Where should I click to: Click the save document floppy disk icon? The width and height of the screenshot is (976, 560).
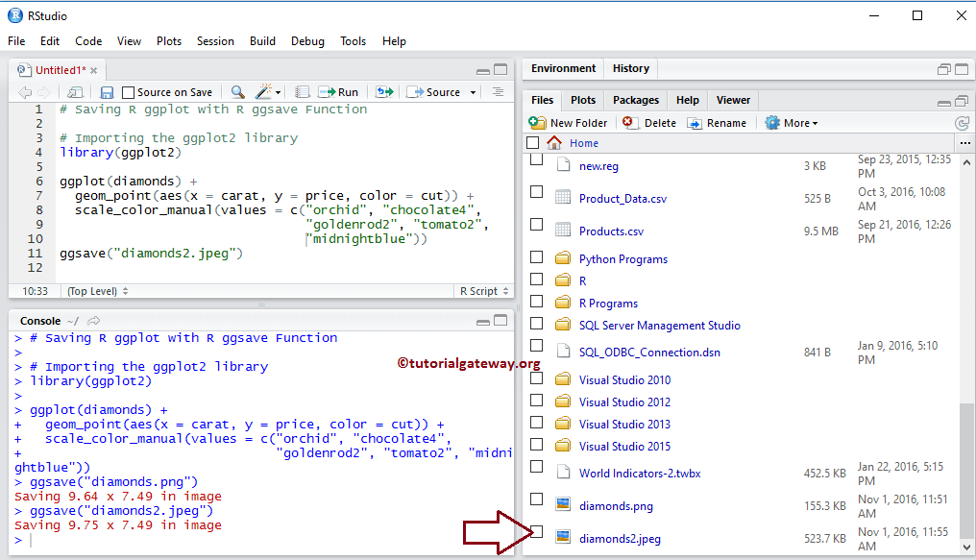tap(107, 92)
